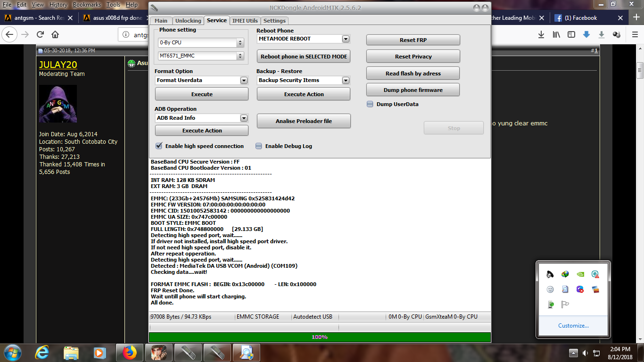
Task: Open the Firefox hamburger menu
Action: (634, 34)
